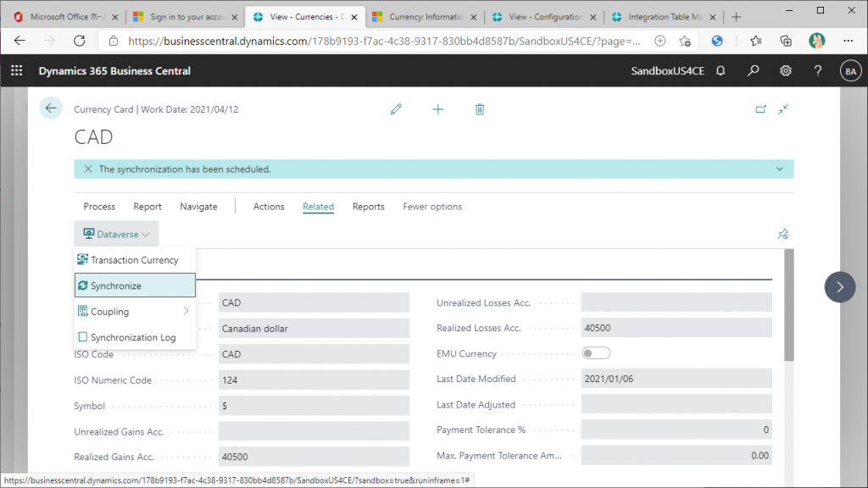Click the browser address bar URL
This screenshot has width=868, height=488.
(384, 41)
